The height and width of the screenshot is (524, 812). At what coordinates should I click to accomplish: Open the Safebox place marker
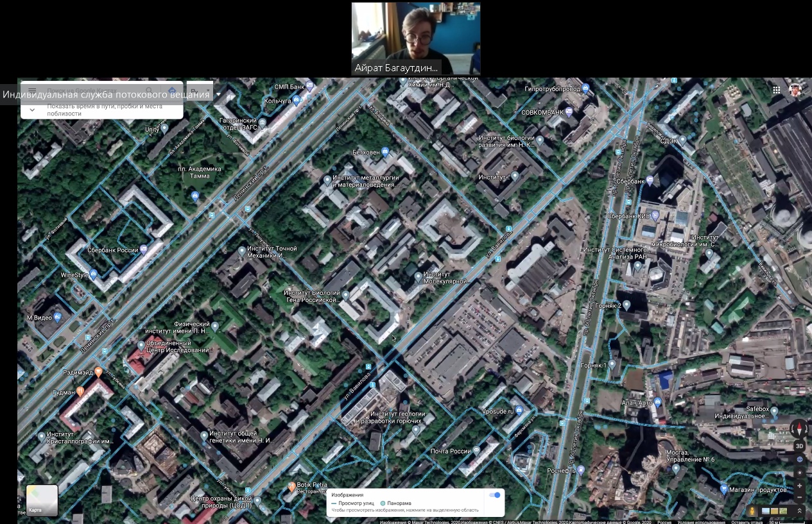coord(774,411)
